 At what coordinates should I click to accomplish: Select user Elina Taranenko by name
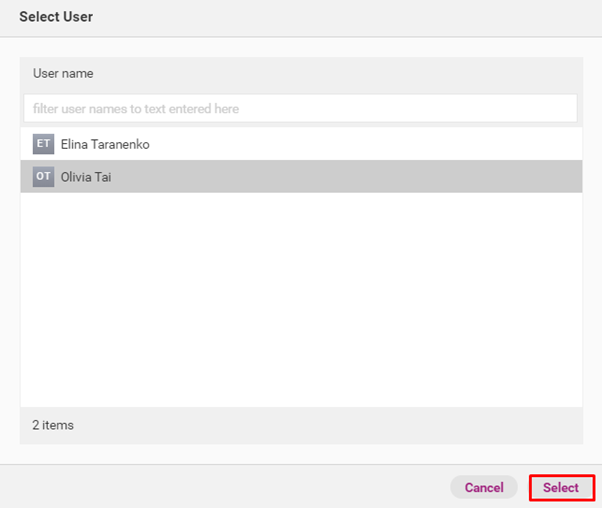point(105,144)
